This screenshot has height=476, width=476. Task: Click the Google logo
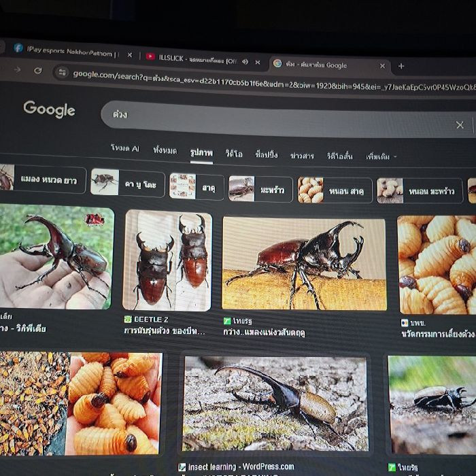[x=49, y=109]
